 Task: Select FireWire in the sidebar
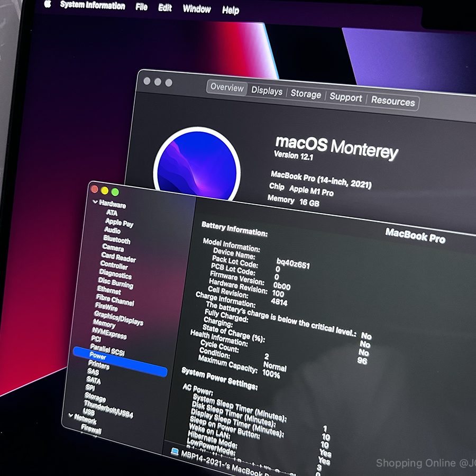click(106, 307)
